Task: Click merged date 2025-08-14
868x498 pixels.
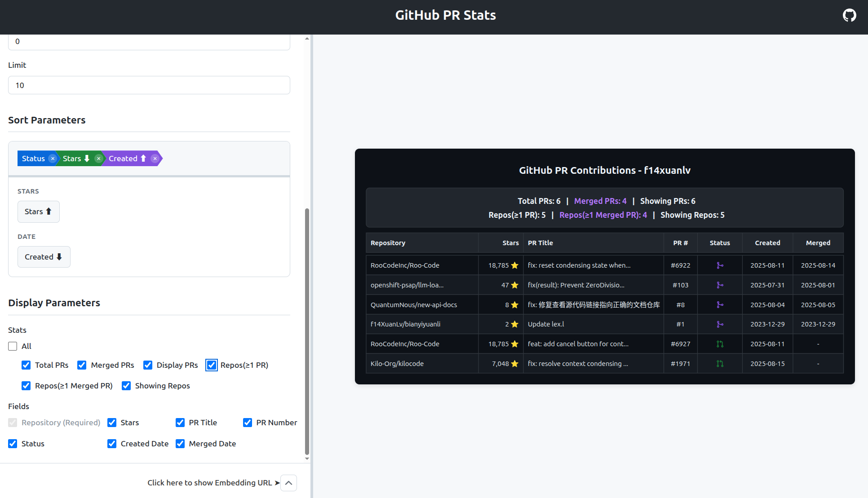Action: click(x=818, y=265)
